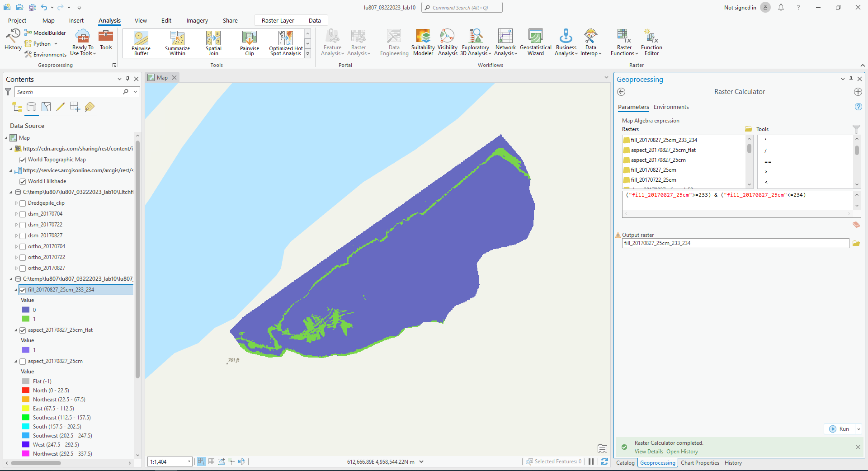Pause map drawing
868x471 pixels.
[x=591, y=462]
